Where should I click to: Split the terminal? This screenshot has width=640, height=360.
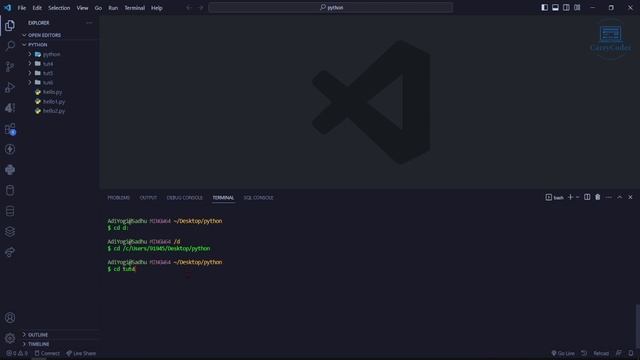(587, 197)
